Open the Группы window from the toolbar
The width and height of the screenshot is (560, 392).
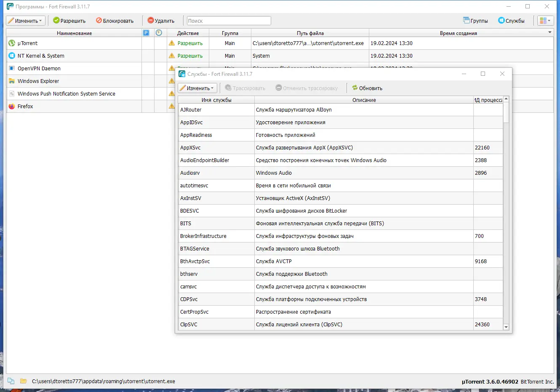(x=475, y=21)
